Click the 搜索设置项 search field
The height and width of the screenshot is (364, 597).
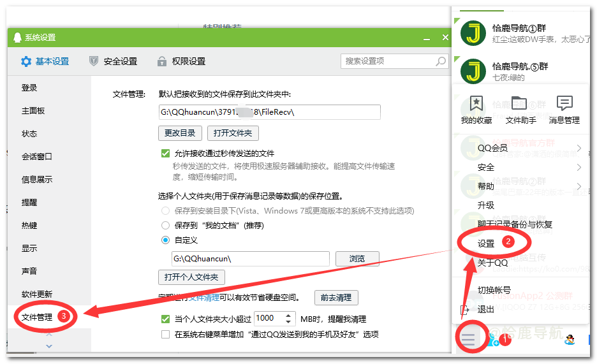[x=394, y=61]
